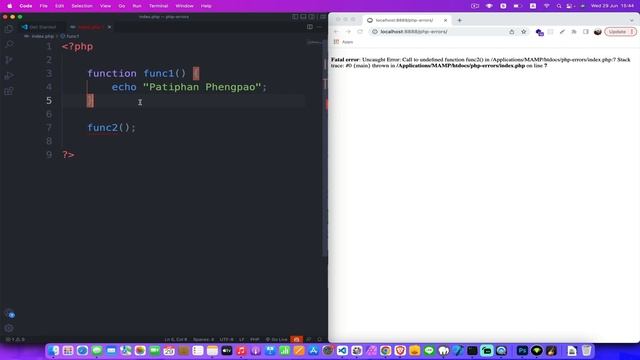Toggle the bottom panel layout icon
Viewport: 640px width, 360px height.
click(x=303, y=17)
